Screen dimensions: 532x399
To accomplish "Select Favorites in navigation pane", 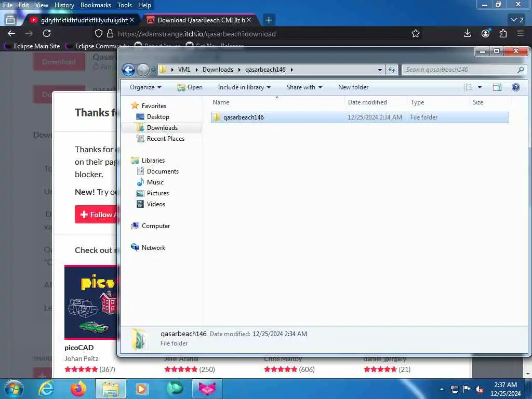I will point(154,106).
